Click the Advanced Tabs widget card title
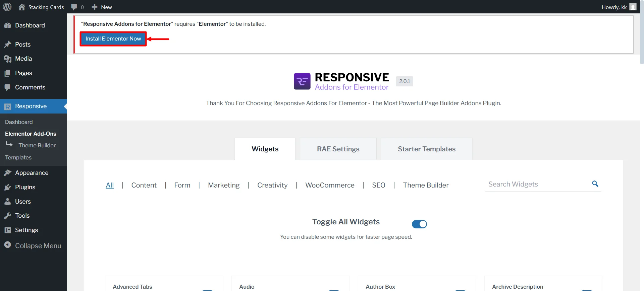Screen dimensions: 644x291 coord(132,287)
